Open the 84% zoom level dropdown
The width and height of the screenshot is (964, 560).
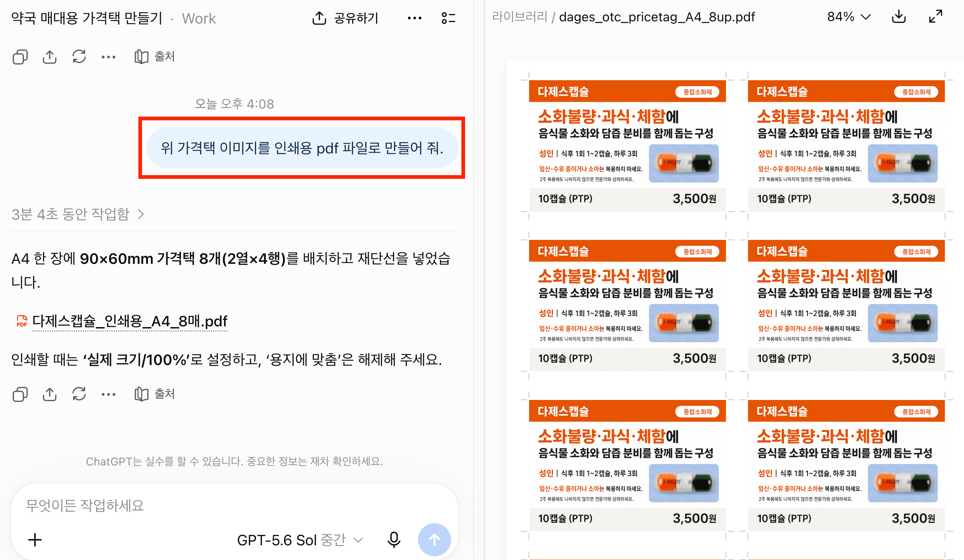pyautogui.click(x=848, y=17)
